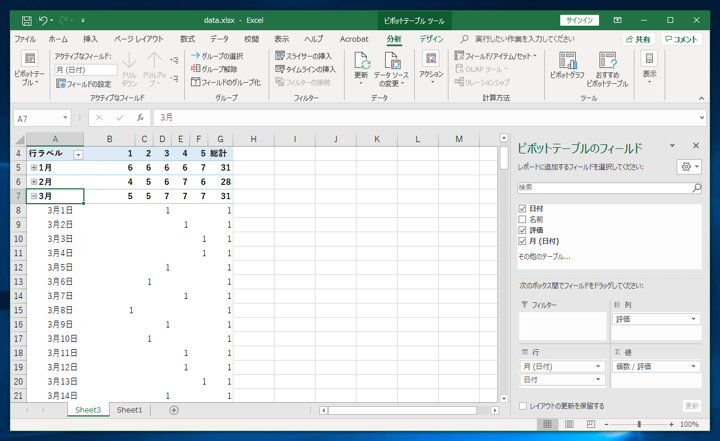The height and width of the screenshot is (441, 720).
Task: Collapse the 3月 row group
Action: [34, 196]
